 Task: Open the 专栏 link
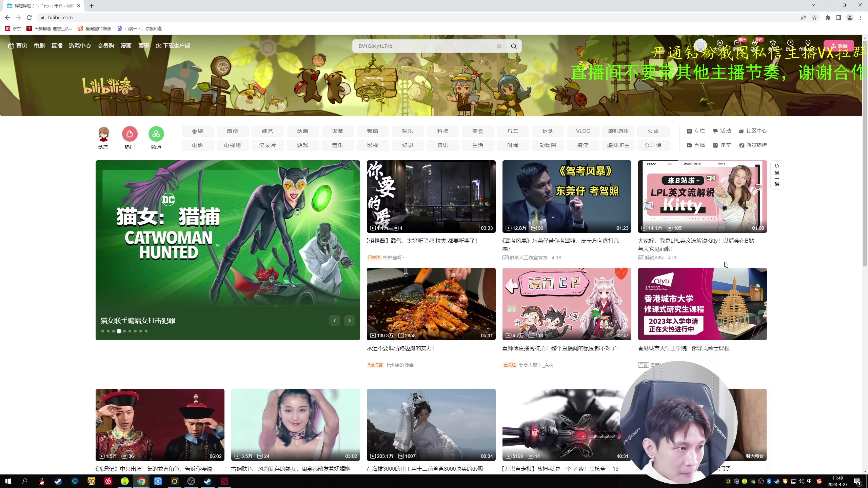point(696,131)
